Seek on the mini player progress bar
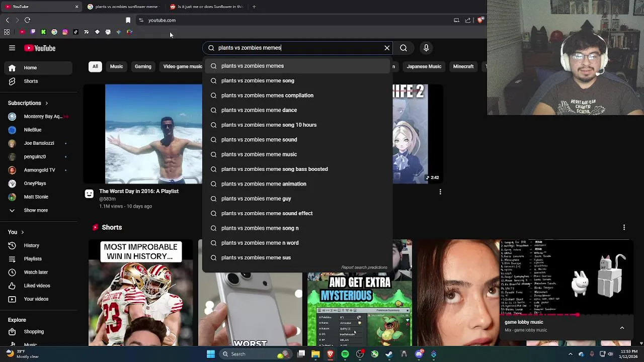This screenshot has height=362, width=644. pyautogui.click(x=567, y=315)
